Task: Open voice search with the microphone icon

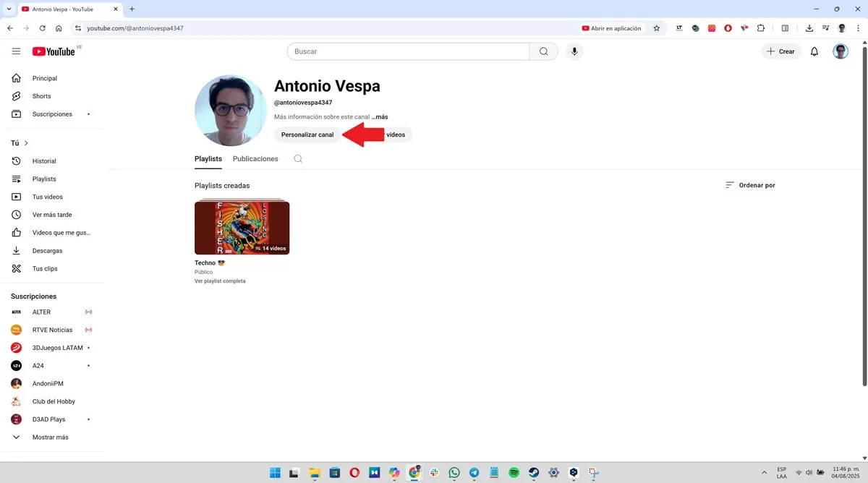Action: [574, 51]
